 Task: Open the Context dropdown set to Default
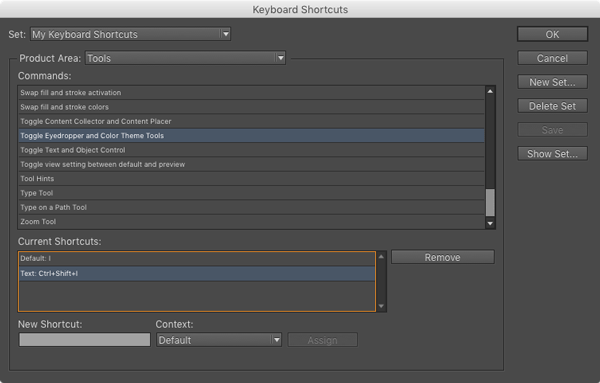[x=219, y=340]
